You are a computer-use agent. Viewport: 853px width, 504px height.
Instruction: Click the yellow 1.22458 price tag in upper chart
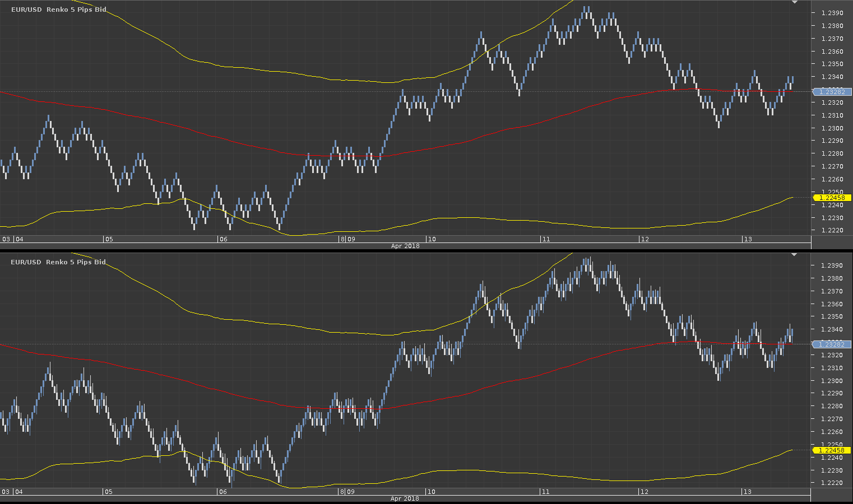point(832,198)
